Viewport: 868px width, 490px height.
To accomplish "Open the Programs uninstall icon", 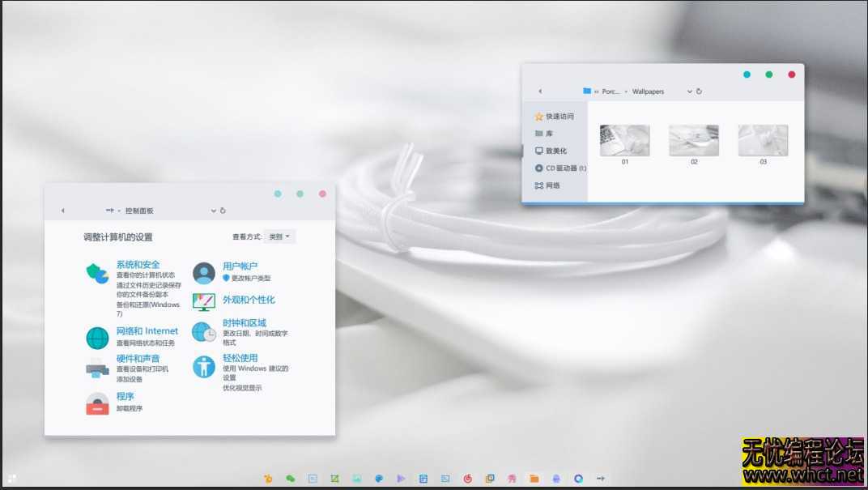I will tap(97, 403).
